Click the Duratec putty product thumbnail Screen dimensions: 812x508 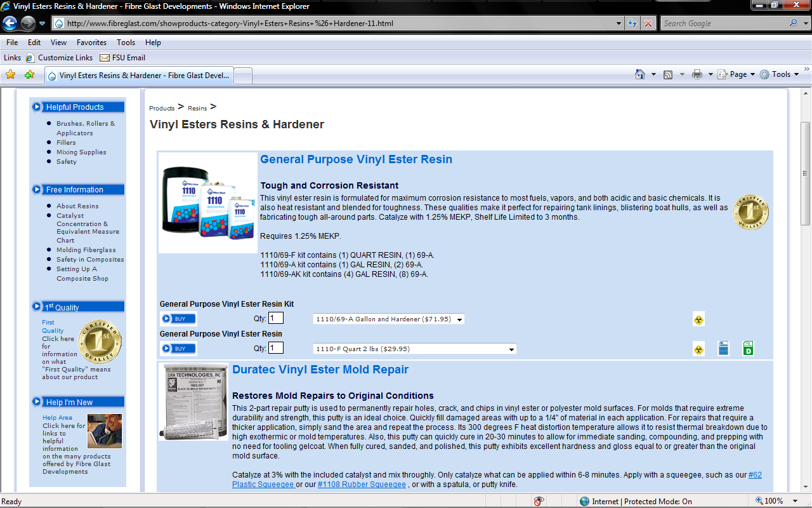(x=193, y=402)
